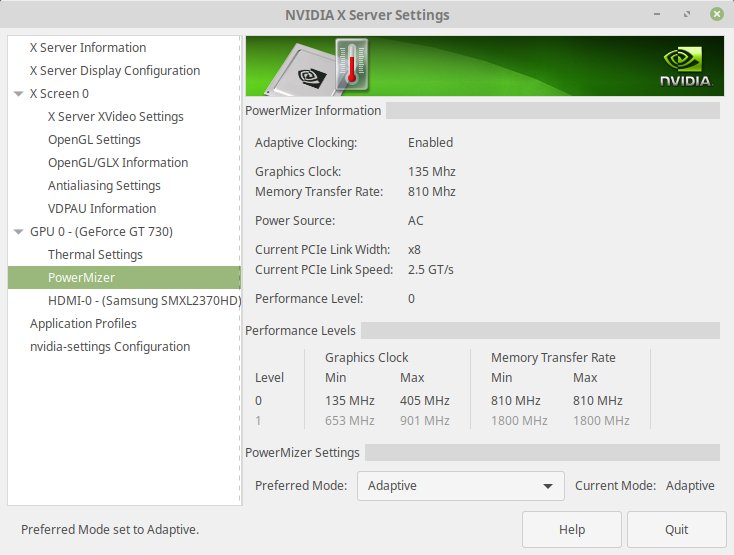Select nvidia-settings Configuration entry
The width and height of the screenshot is (734, 555).
click(x=109, y=347)
